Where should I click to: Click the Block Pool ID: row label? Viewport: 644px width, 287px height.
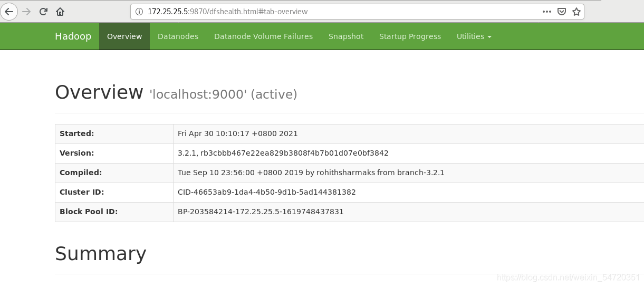coord(89,212)
